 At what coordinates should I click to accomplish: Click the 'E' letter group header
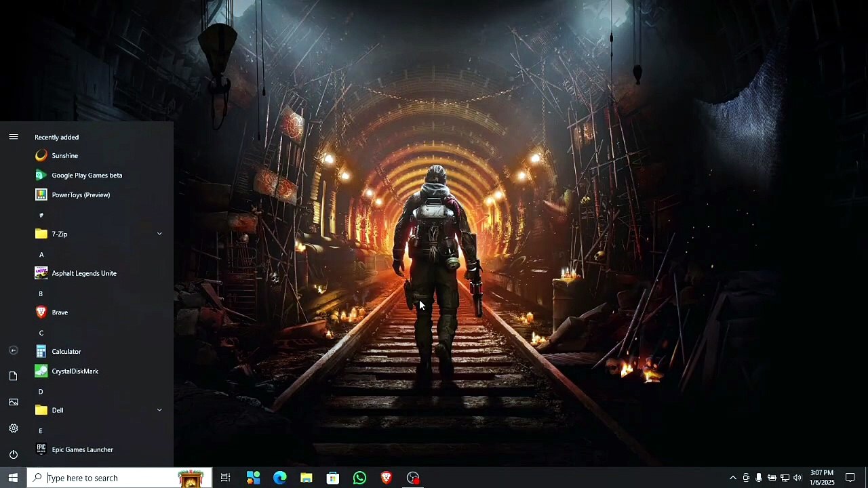[x=41, y=431]
